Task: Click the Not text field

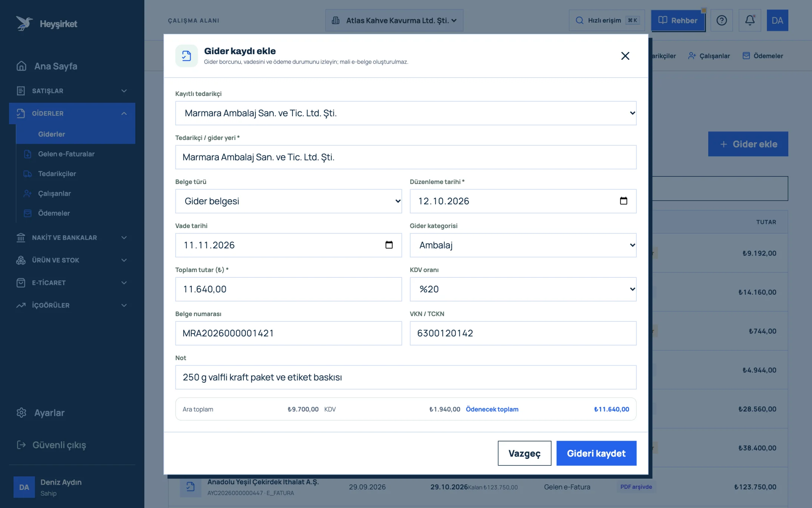Action: tap(406, 377)
